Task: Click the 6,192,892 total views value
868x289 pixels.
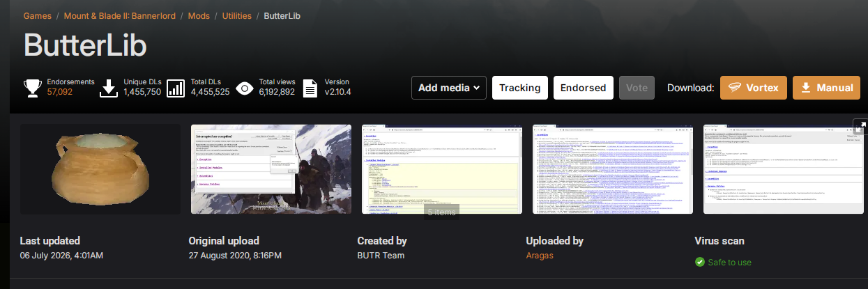Action: coord(277,92)
